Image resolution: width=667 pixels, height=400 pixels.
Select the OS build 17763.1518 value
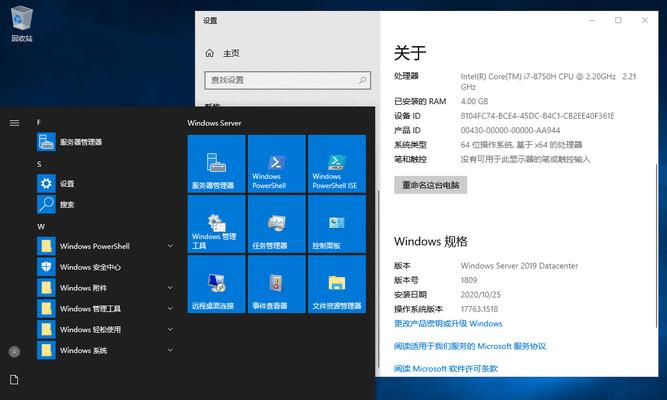479,309
